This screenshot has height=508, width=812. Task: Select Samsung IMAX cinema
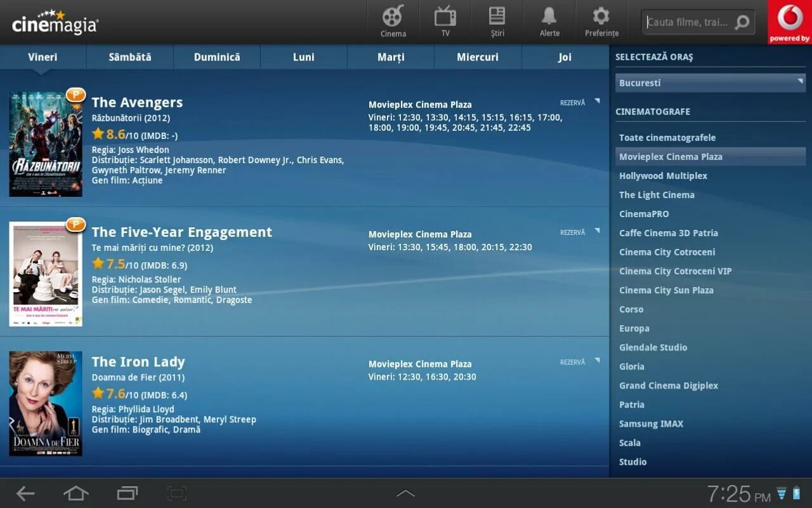tap(652, 424)
